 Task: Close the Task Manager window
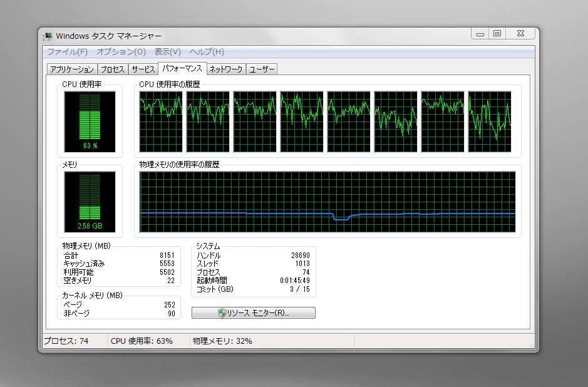pyautogui.click(x=520, y=34)
